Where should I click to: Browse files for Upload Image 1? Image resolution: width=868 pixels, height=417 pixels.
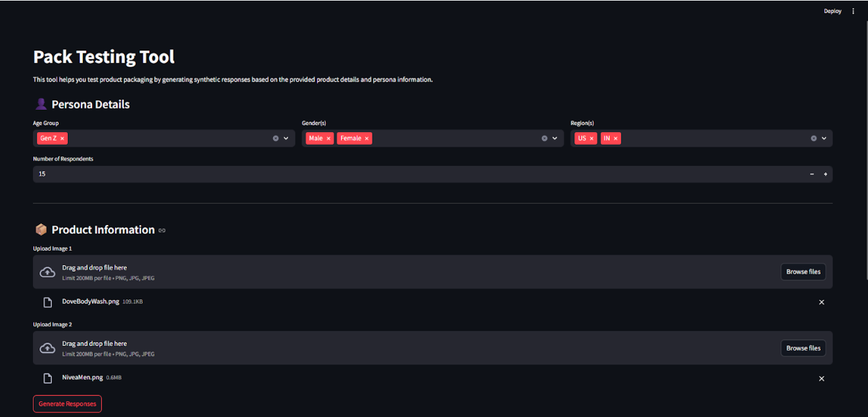pos(804,272)
